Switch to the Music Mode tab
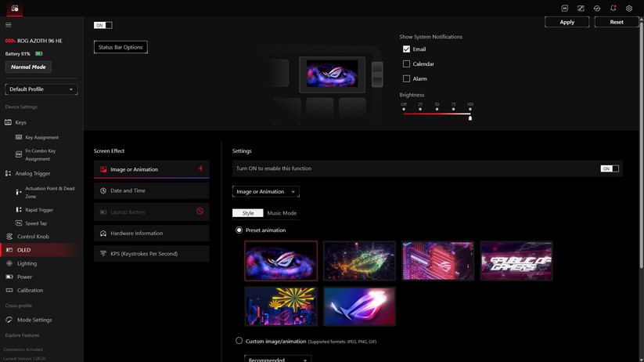The image size is (644, 362). click(x=282, y=213)
